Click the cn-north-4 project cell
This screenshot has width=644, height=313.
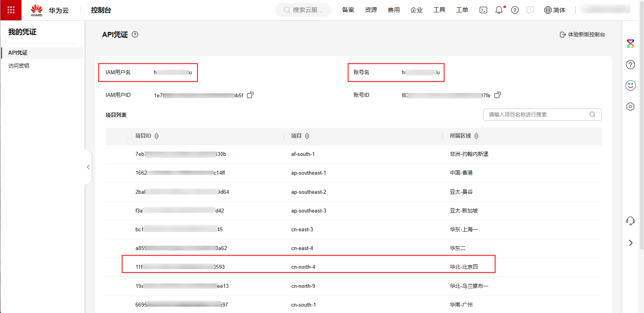[303, 267]
